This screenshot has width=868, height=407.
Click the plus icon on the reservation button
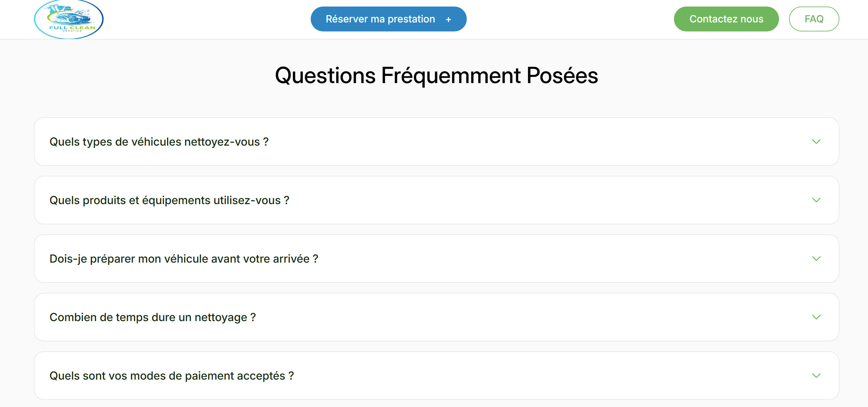tap(448, 20)
